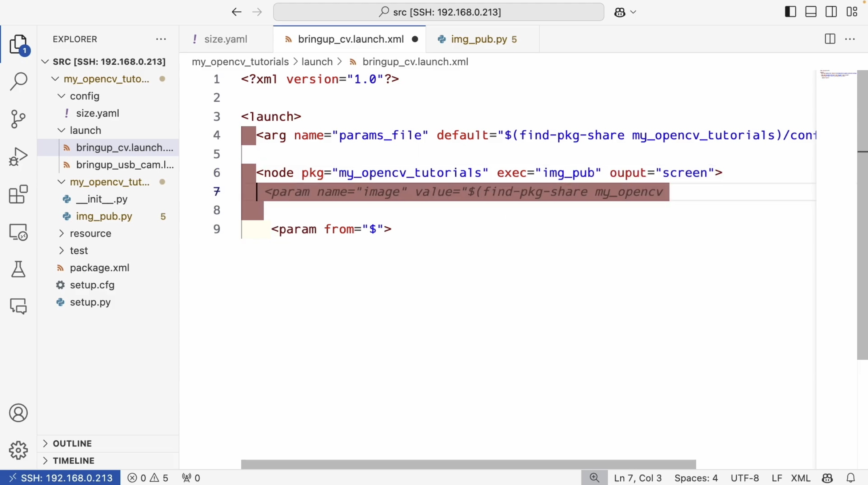The image size is (868, 485).
Task: Toggle the bottom panel visibility
Action: tap(811, 12)
